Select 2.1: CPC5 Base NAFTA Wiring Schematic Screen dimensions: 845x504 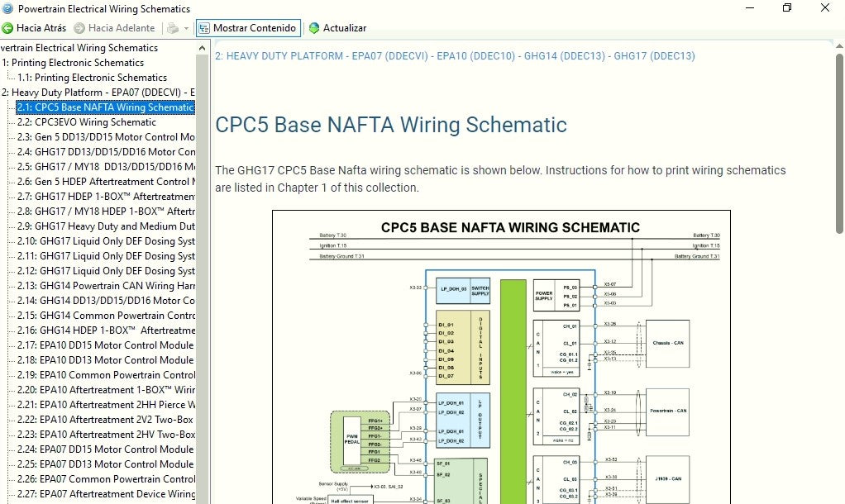(x=106, y=107)
